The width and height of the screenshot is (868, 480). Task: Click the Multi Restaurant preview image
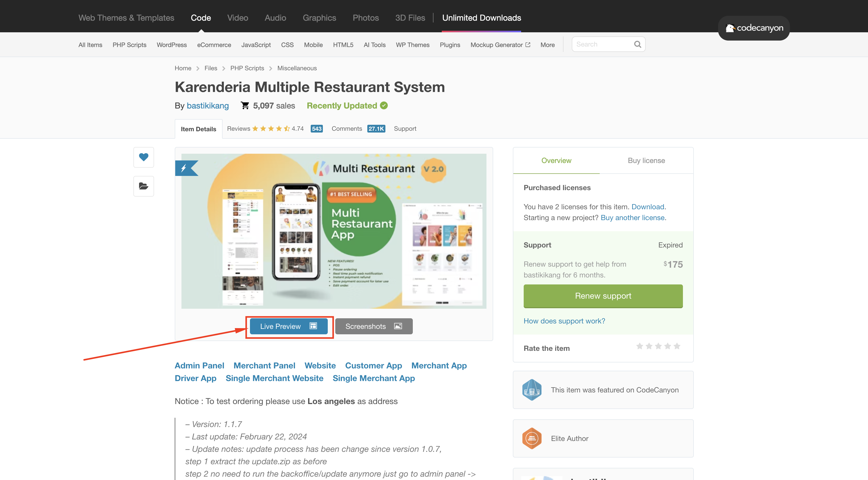(x=334, y=231)
